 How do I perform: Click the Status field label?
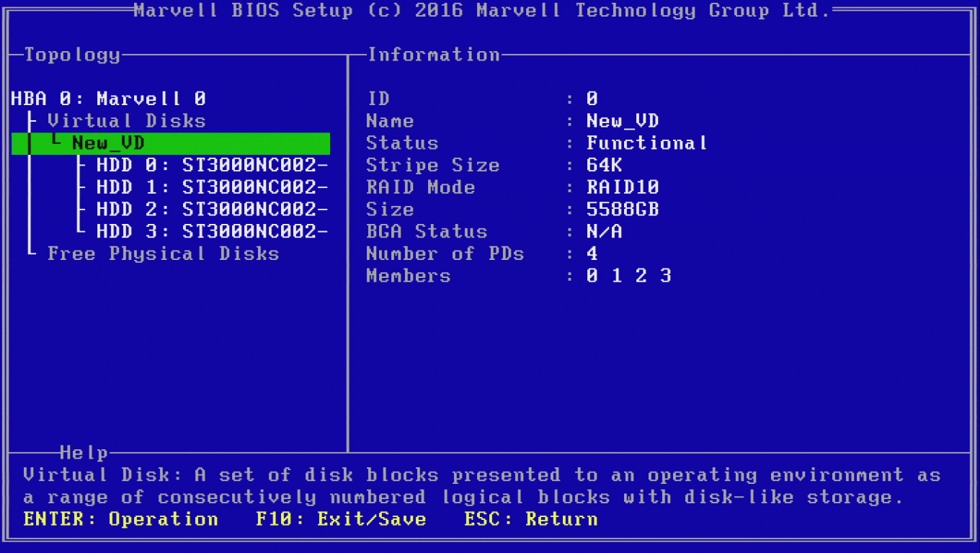pyautogui.click(x=403, y=143)
